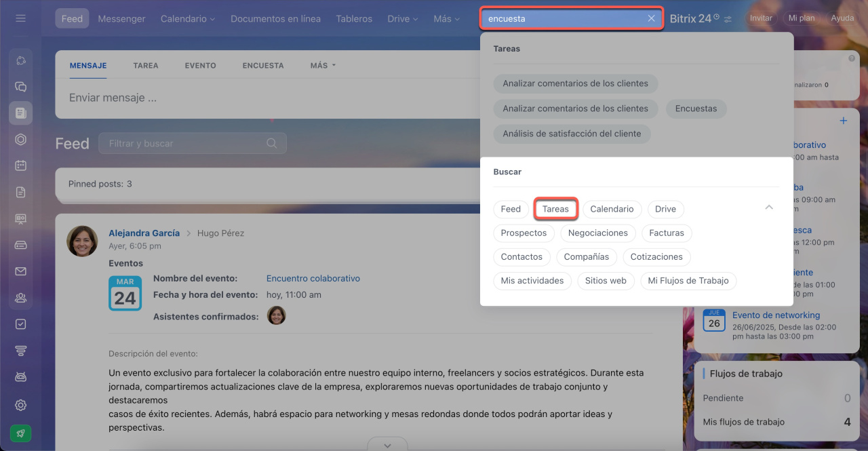The image size is (868, 451).
Task: Select the TAREA composer tab
Action: [146, 66]
